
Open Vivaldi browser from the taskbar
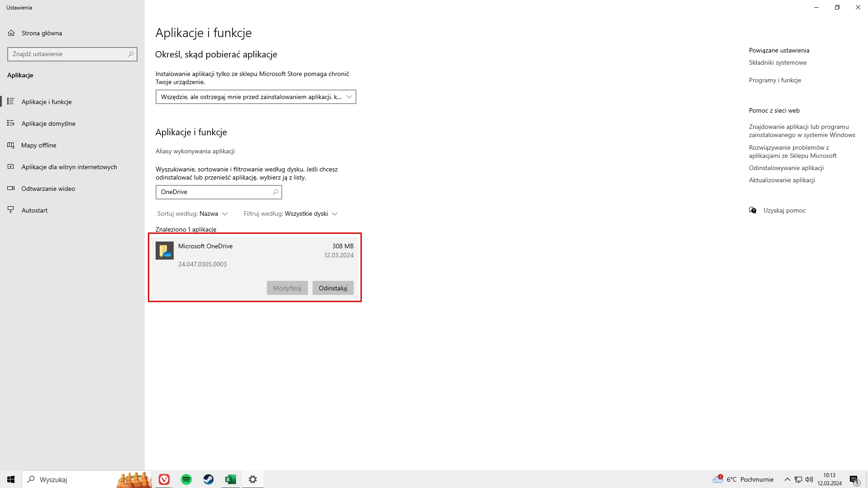tap(164, 479)
